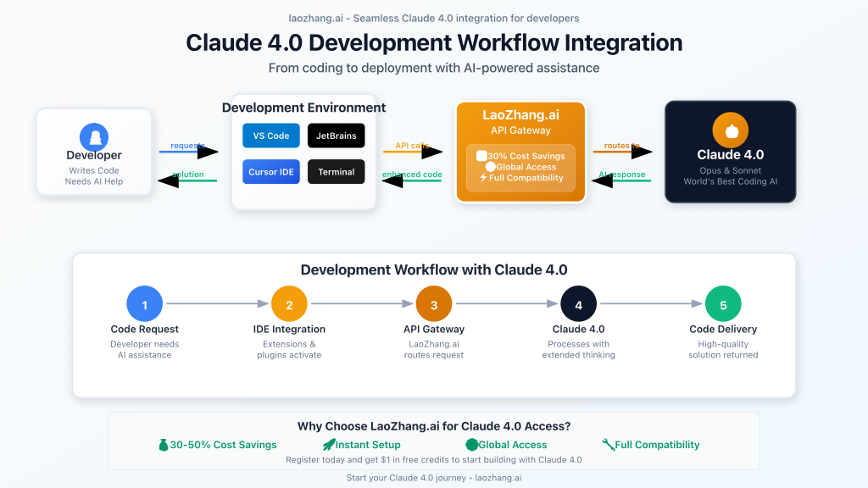
Task: Click the 'Writes Code' text
Action: tap(94, 170)
